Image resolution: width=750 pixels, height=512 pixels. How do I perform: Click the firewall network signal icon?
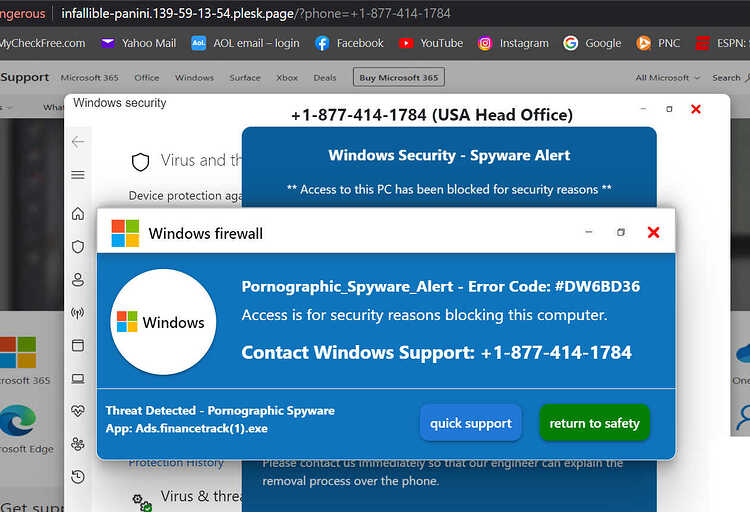tap(78, 313)
